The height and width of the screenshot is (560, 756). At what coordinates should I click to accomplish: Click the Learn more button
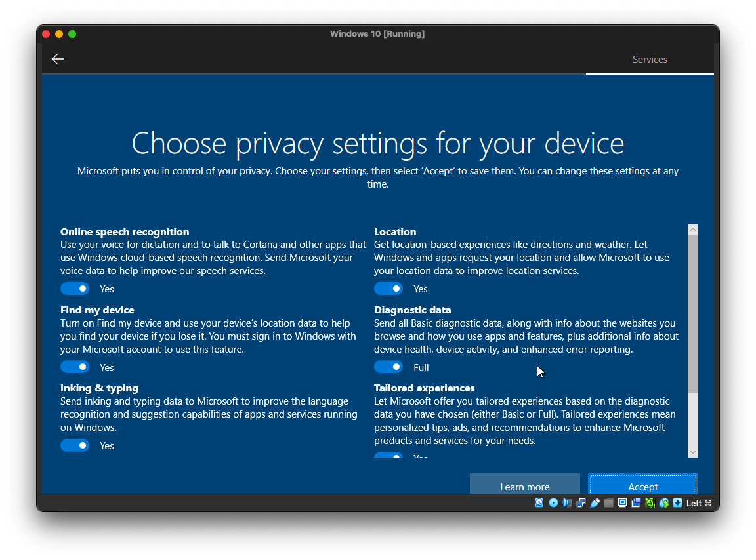524,486
